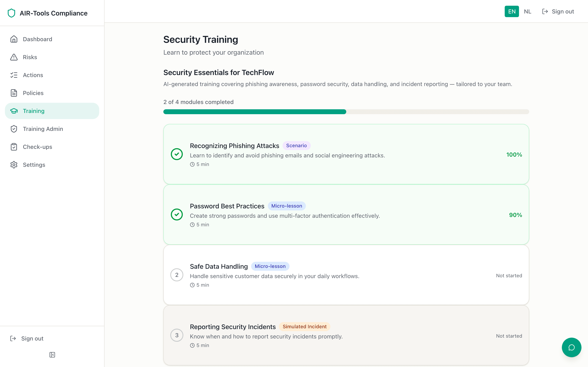Click the Check-ups clipboard icon
The height and width of the screenshot is (367, 588).
pos(14,147)
